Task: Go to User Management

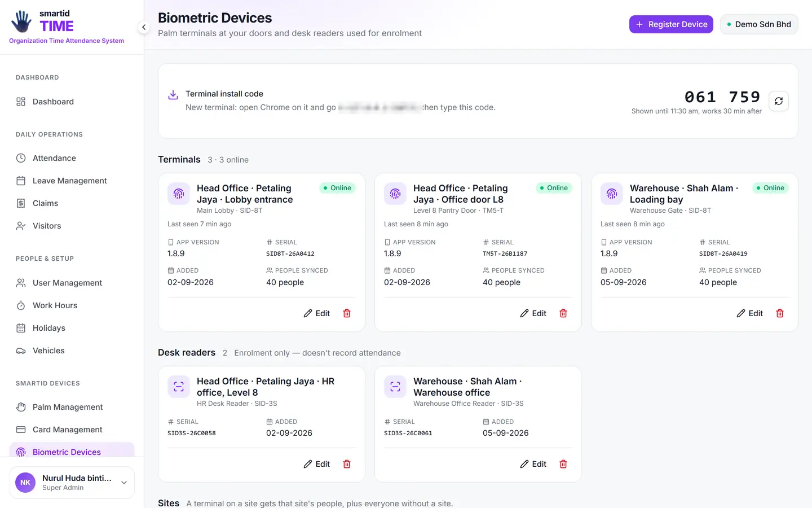Action: click(72, 283)
